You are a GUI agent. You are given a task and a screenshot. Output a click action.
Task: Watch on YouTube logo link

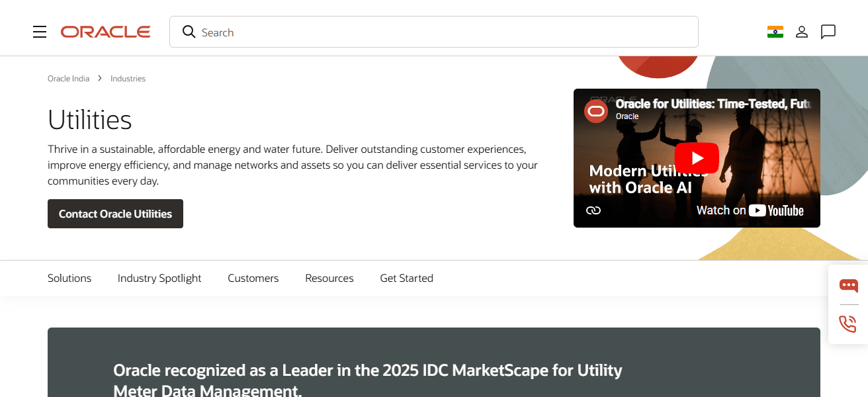[750, 210]
